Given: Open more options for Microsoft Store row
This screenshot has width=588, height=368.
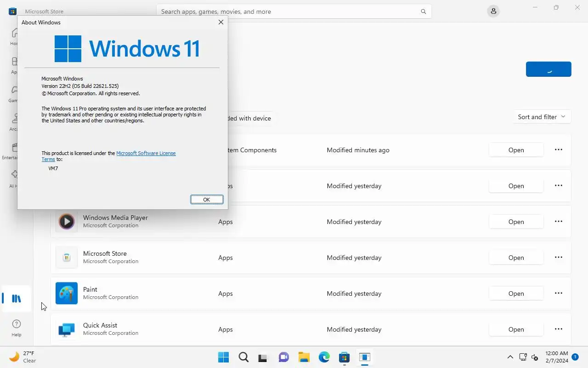Looking at the screenshot, I should coord(559,257).
